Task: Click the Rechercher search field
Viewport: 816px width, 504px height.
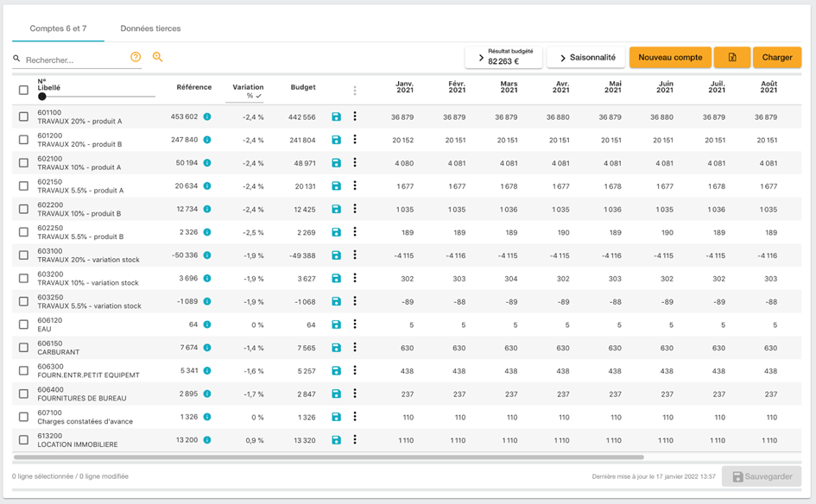Action: click(75, 60)
